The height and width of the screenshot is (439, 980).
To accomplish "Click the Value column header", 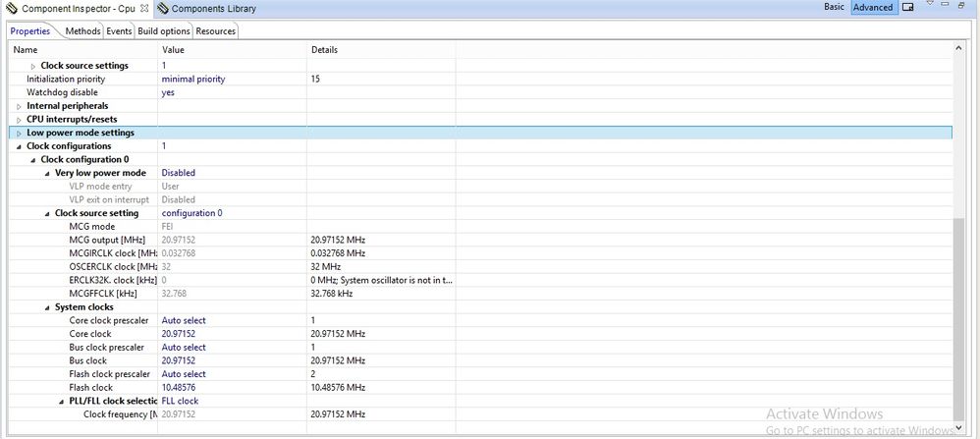I will pyautogui.click(x=232, y=49).
